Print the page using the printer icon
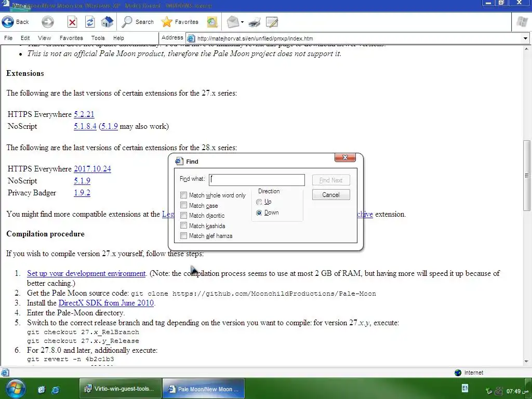532x399 pixels. pos(255,22)
